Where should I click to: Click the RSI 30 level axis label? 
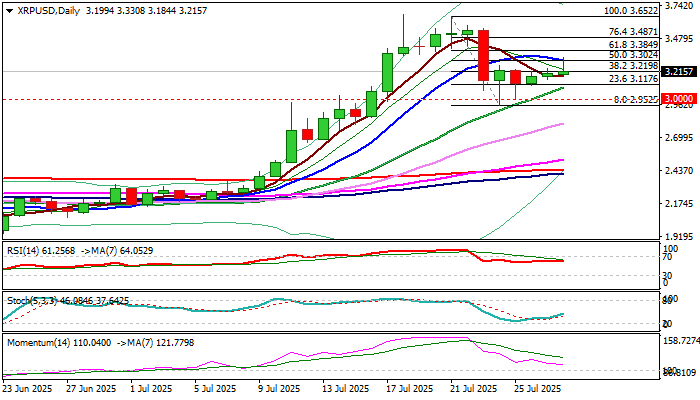point(668,275)
